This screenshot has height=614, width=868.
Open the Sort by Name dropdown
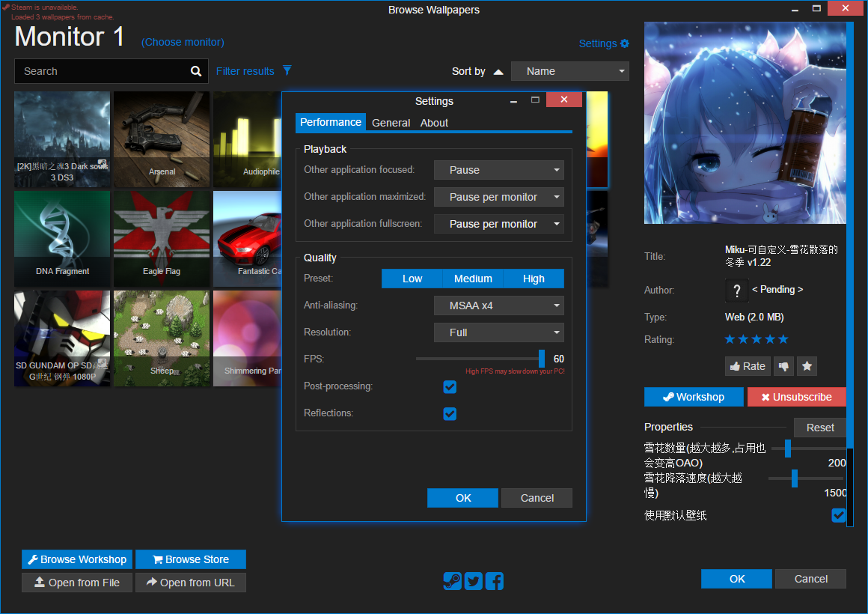click(569, 71)
